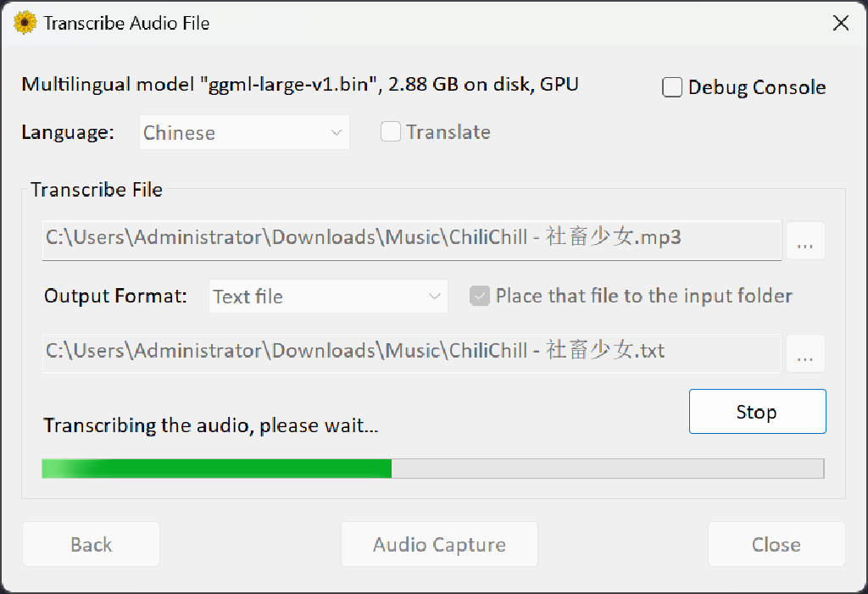Click the output txt file path field

click(412, 352)
